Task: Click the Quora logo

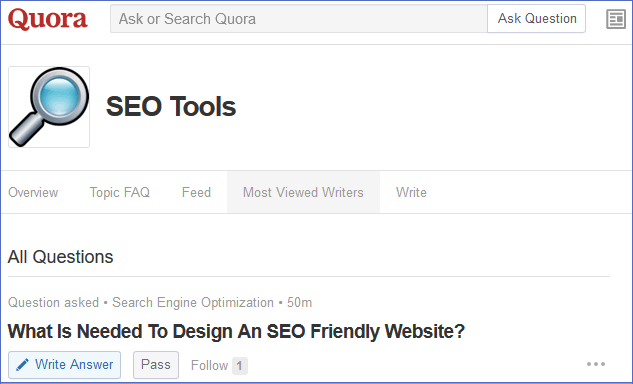Action: (x=48, y=19)
